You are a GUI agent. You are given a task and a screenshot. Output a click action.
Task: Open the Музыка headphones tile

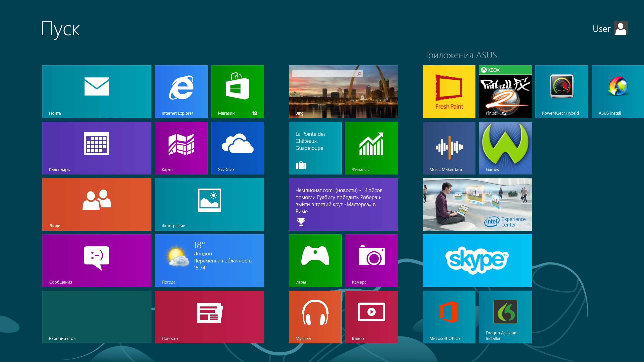coord(315,317)
